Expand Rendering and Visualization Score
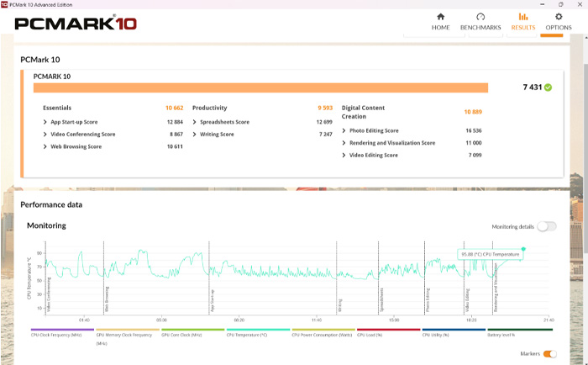The image size is (588, 365). point(344,143)
